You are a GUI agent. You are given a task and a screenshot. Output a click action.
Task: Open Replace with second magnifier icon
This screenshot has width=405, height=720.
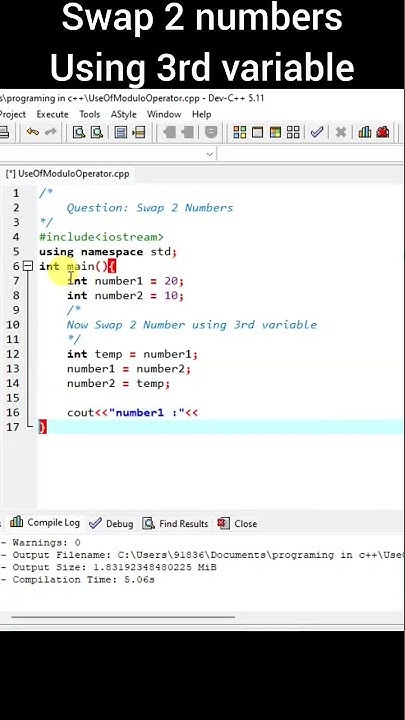click(97, 133)
